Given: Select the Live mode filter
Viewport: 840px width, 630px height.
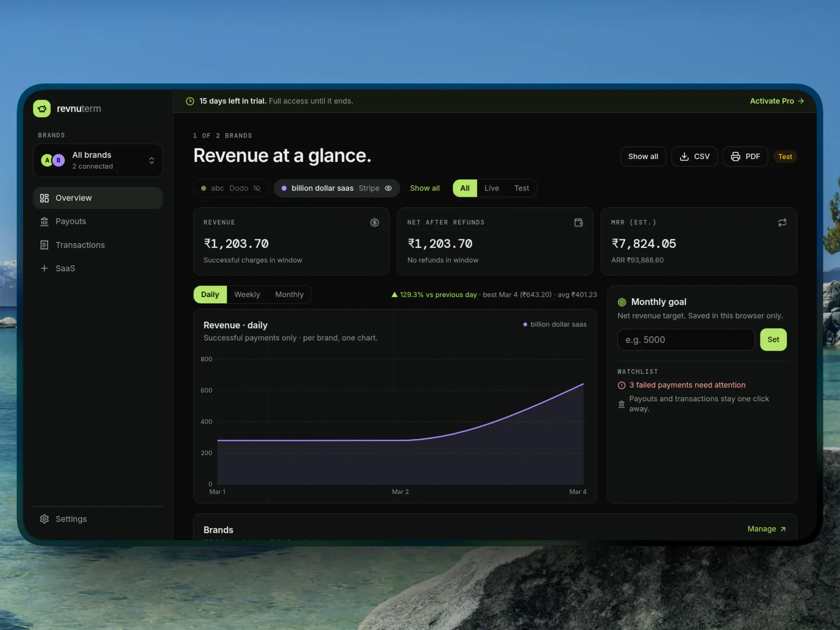Looking at the screenshot, I should click(x=491, y=189).
